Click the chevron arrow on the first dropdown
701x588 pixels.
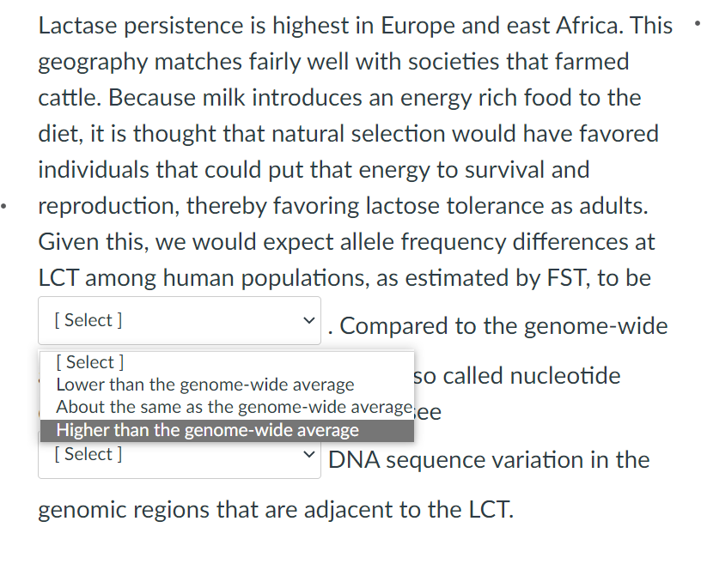click(308, 319)
